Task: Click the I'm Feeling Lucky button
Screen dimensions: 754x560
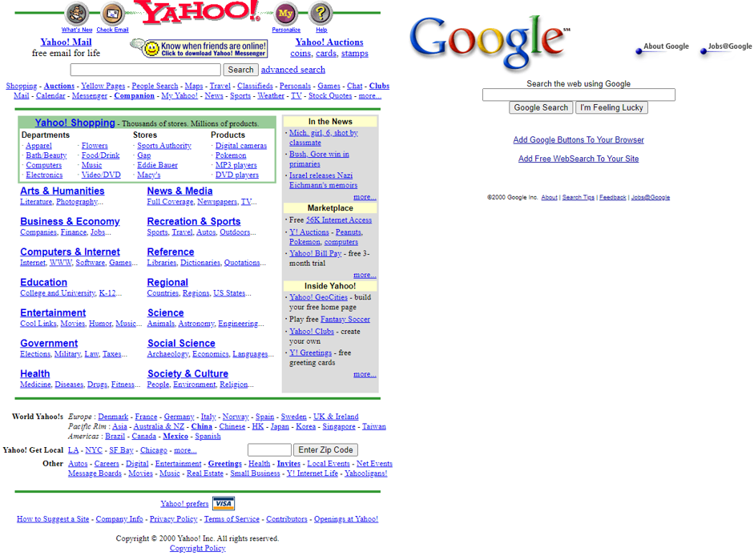Action: point(611,107)
